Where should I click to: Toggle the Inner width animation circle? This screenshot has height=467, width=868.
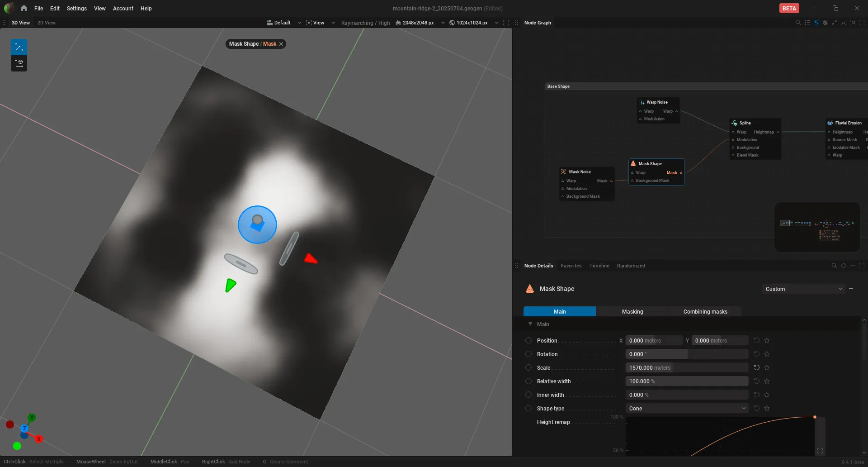pos(528,395)
